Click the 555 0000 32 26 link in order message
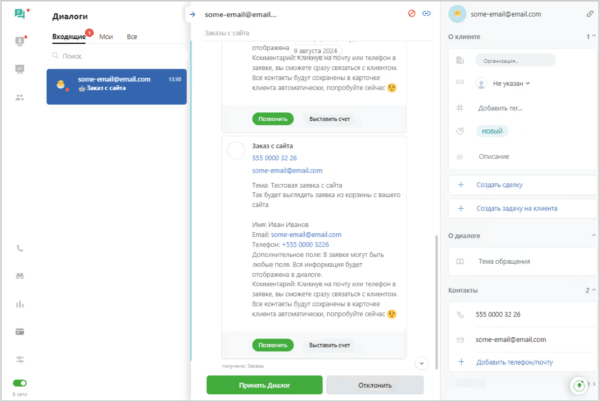Screen dimensions: 600x402 pyautogui.click(x=274, y=158)
